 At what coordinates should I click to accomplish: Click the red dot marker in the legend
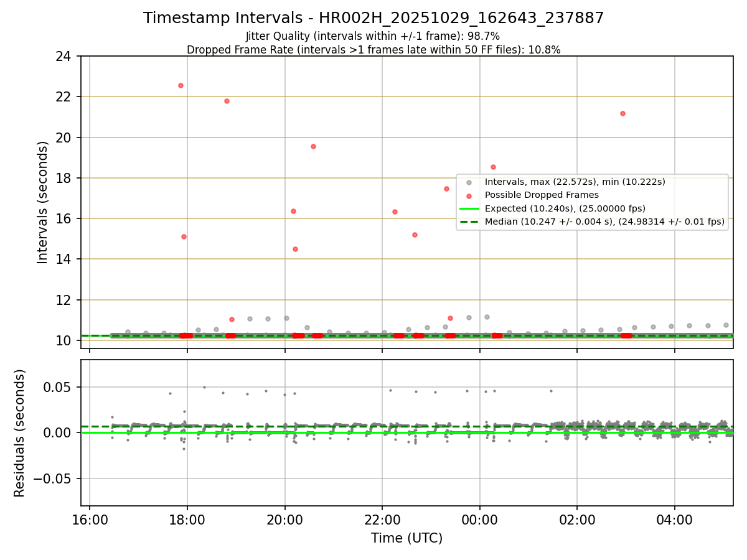(x=469, y=195)
